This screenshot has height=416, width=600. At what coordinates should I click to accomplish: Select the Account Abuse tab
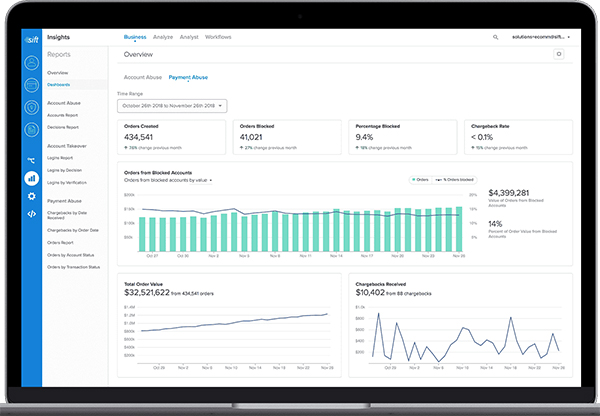coord(143,77)
